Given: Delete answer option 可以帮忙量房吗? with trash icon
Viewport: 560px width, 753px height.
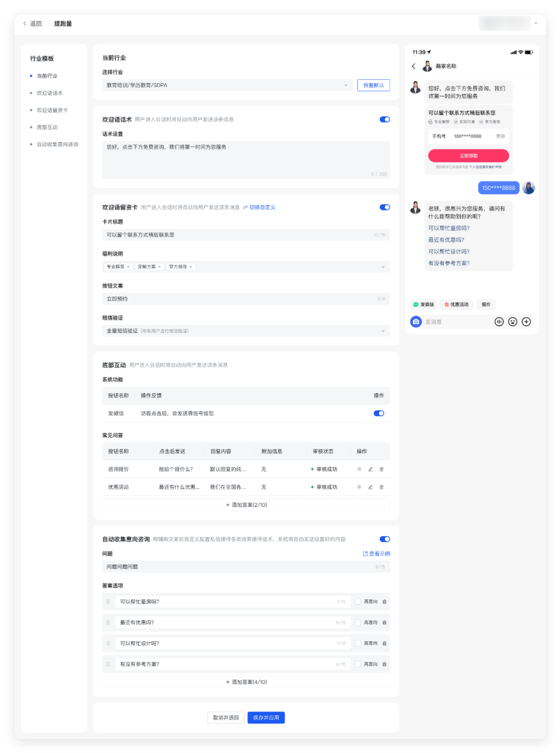Looking at the screenshot, I should click(384, 602).
